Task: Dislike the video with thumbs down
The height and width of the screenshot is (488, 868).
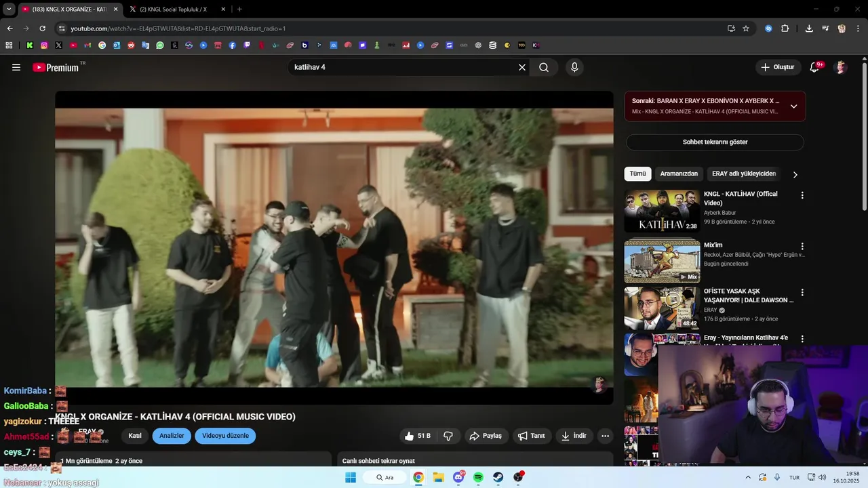Action: pos(448,436)
